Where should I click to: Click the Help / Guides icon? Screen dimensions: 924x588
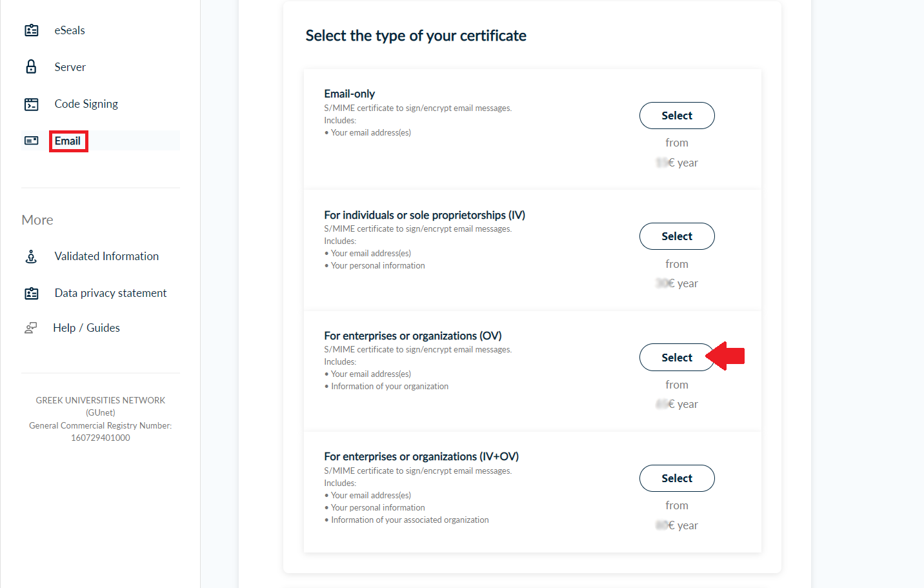click(31, 328)
